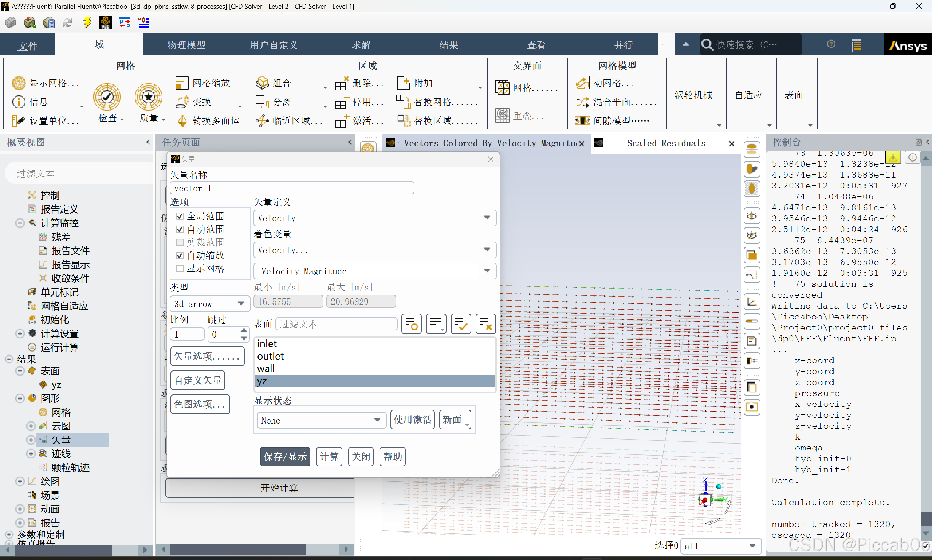
Task: Click the Mesh Interfaces (网格) icon under 交界面
Action: tap(502, 88)
